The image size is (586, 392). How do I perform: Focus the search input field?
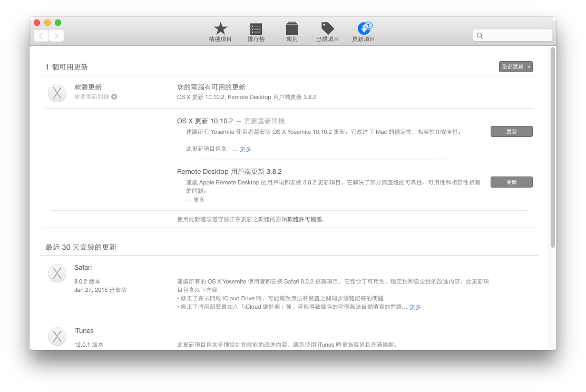[x=512, y=35]
